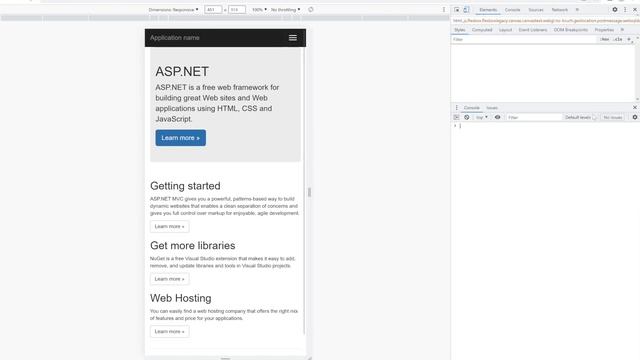This screenshot has height=360, width=640.
Task: Click the Application name brand link
Action: 175,38
